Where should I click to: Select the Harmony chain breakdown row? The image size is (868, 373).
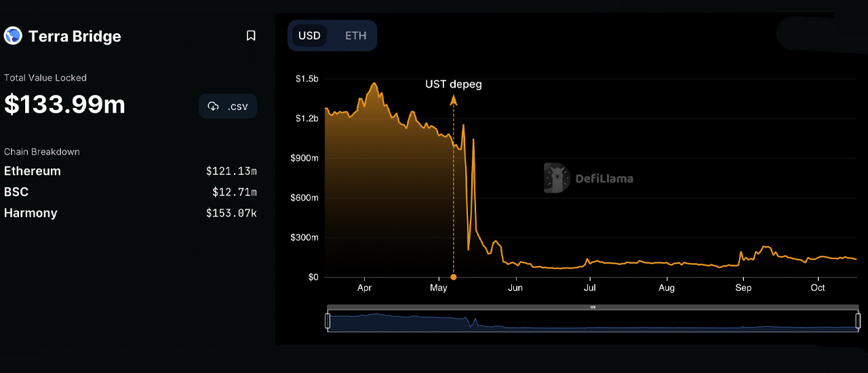point(31,213)
